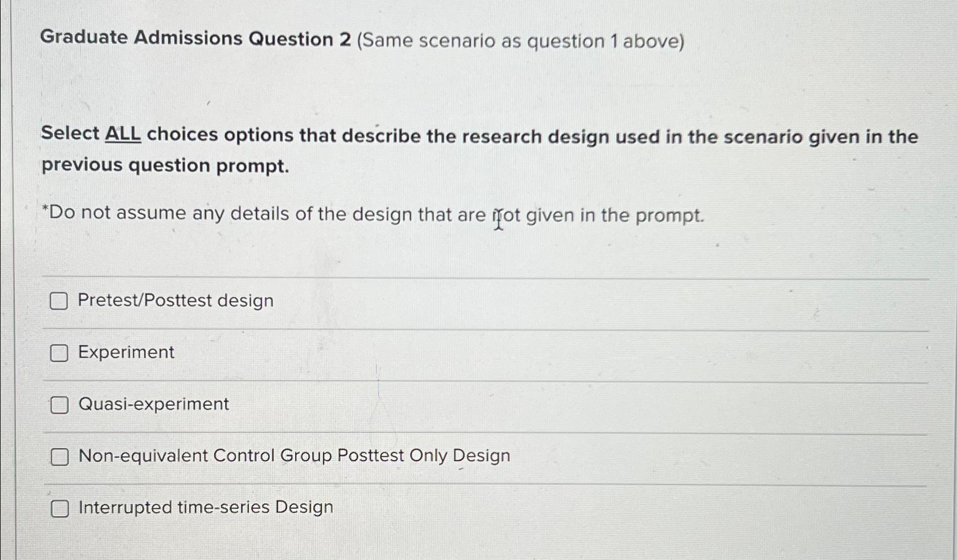Viewport: 957px width, 560px height.
Task: Click "(Same scenario as question 1 above)" text
Action: 520,41
